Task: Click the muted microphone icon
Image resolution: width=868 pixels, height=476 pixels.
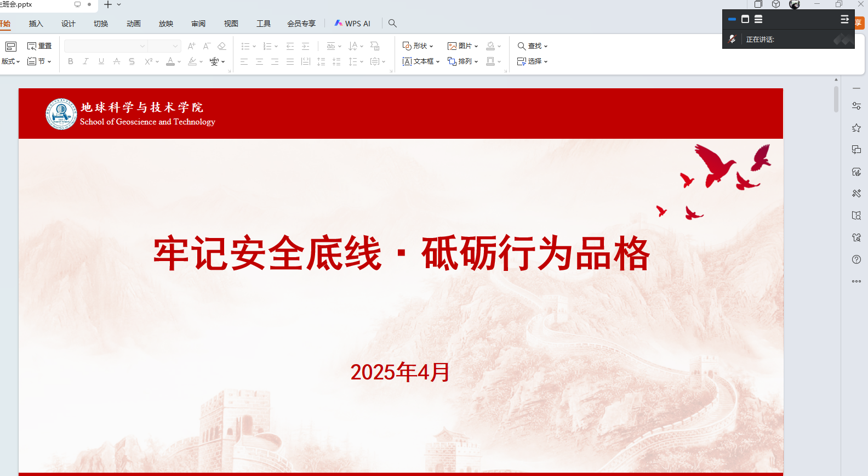Action: tap(732, 39)
